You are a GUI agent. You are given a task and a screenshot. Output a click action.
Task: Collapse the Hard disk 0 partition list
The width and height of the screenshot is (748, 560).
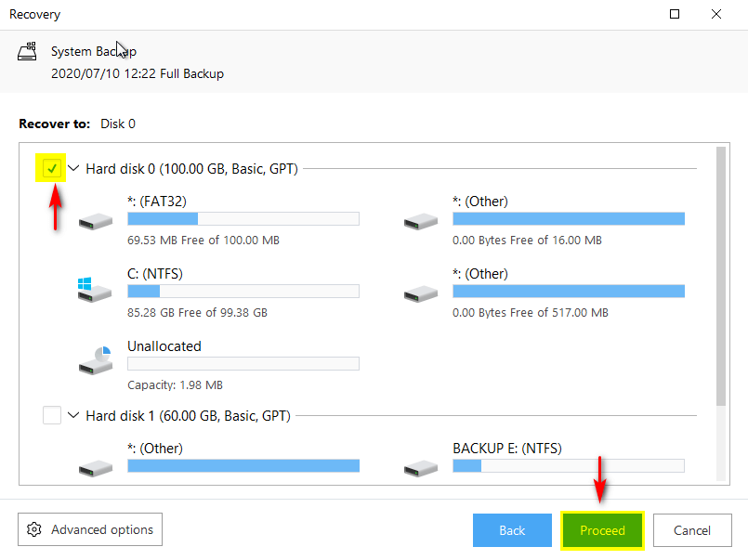tap(73, 169)
